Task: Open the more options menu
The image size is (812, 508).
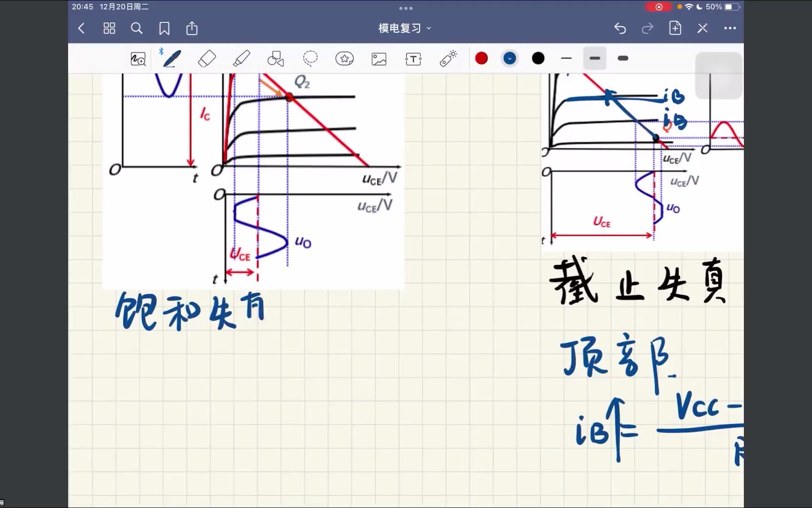Action: pyautogui.click(x=730, y=28)
